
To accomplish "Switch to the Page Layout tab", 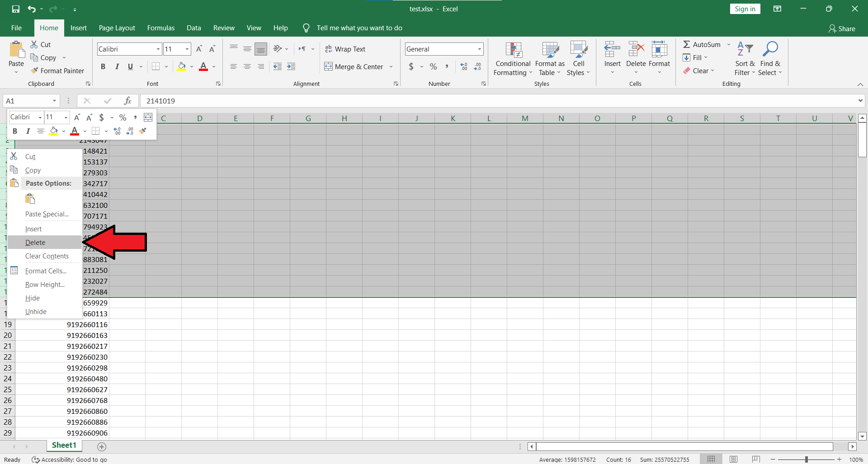I will click(x=117, y=28).
